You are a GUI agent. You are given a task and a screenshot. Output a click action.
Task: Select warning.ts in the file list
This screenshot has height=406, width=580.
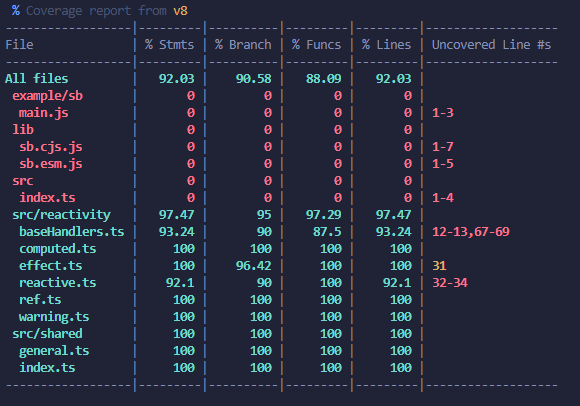click(x=54, y=317)
